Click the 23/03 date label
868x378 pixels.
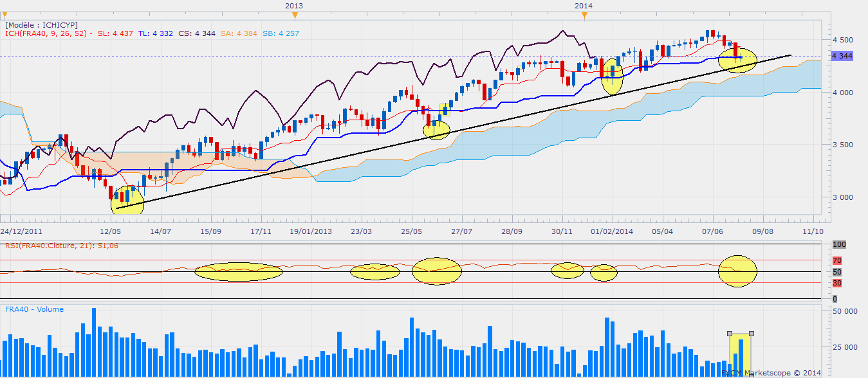pos(361,230)
